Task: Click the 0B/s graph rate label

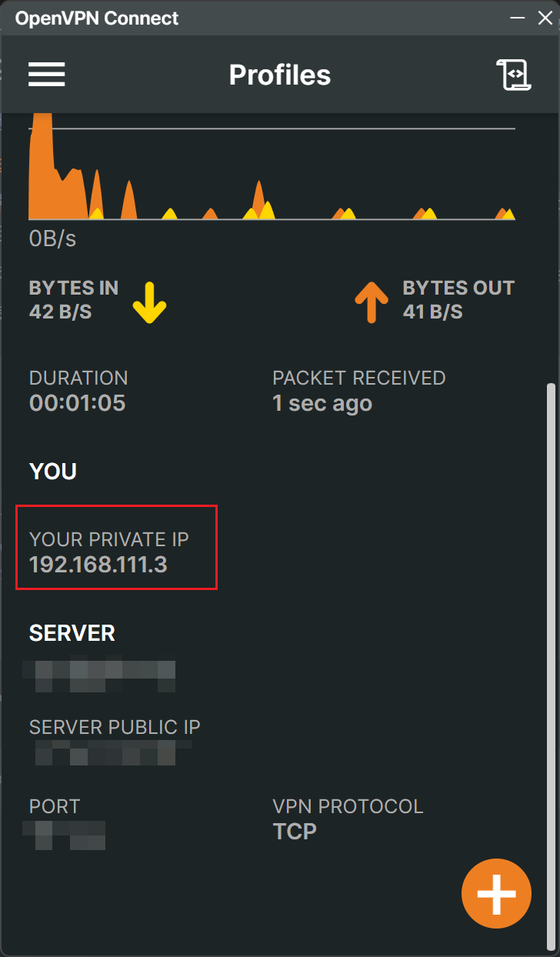Action: (53, 238)
